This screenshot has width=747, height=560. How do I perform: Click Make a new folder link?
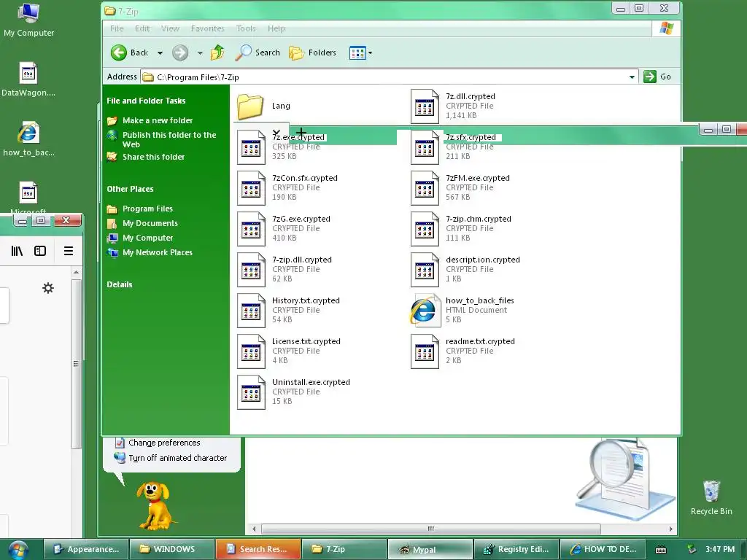pyautogui.click(x=158, y=120)
